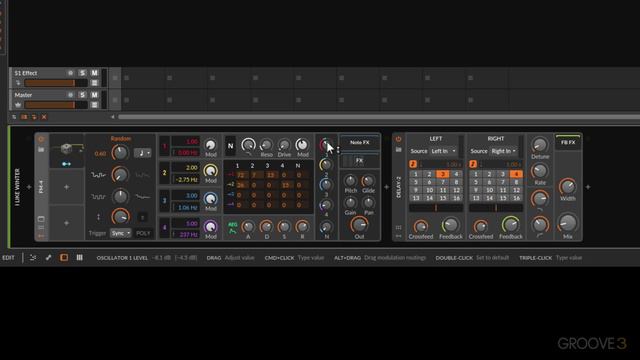Add device after Delay-2 with plus icon
Screen dimensions: 640x360
(588, 187)
